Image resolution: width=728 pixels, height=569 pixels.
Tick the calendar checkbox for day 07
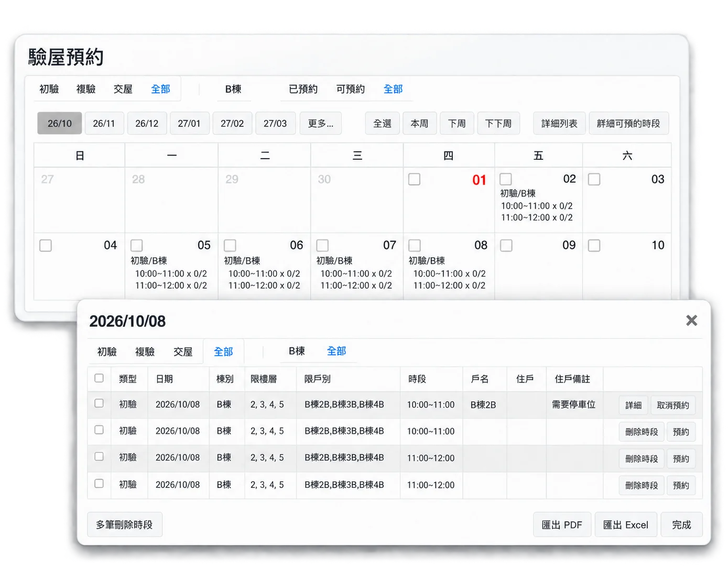[x=322, y=245]
